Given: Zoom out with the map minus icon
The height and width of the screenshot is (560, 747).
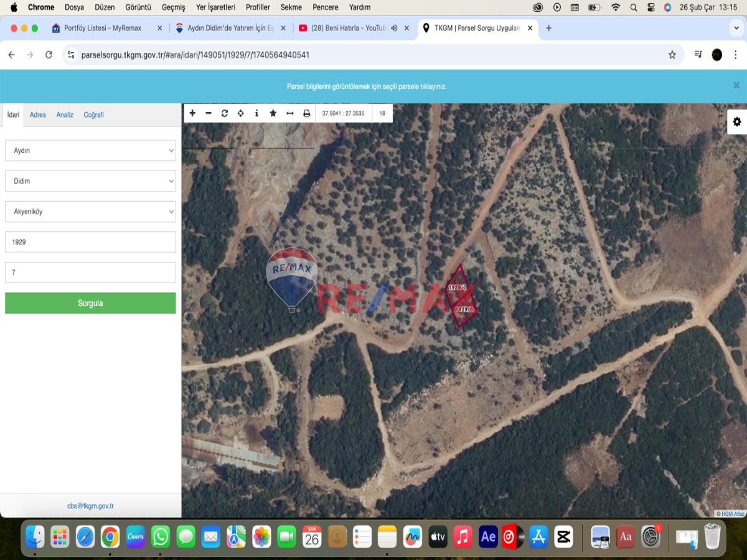Looking at the screenshot, I should [x=209, y=113].
